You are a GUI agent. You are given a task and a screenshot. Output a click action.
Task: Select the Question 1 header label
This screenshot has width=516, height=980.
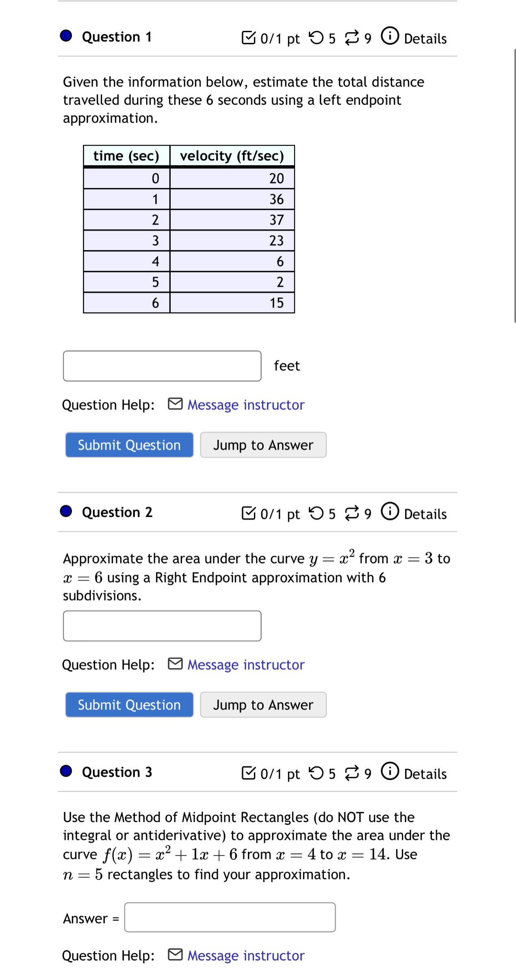116,37
